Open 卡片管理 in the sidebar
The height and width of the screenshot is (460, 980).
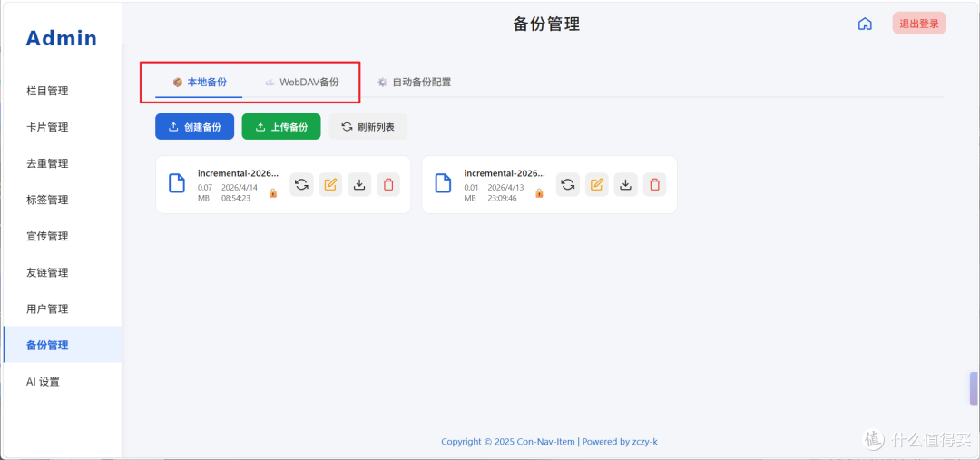click(x=63, y=128)
